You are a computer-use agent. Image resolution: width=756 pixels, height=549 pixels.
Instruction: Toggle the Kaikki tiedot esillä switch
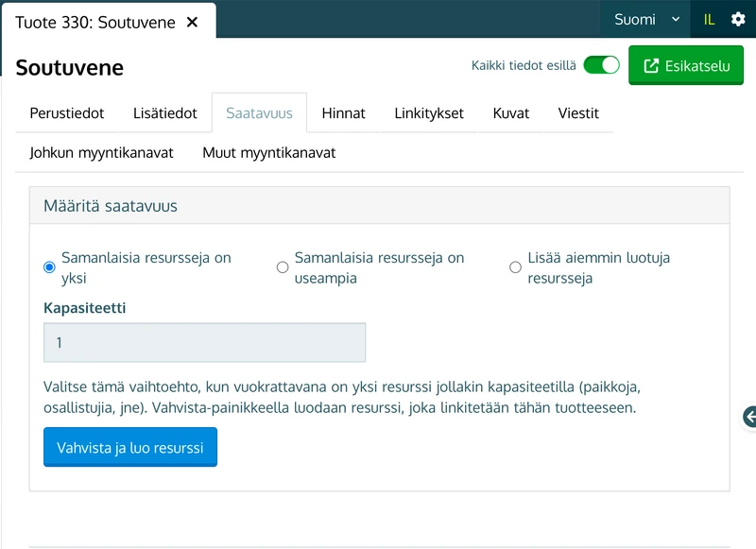(x=601, y=65)
